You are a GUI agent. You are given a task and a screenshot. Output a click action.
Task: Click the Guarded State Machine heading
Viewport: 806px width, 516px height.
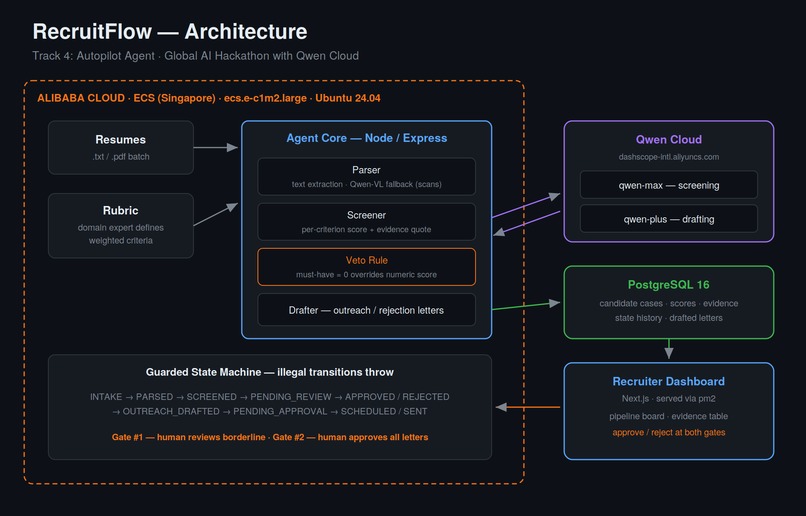[270, 372]
